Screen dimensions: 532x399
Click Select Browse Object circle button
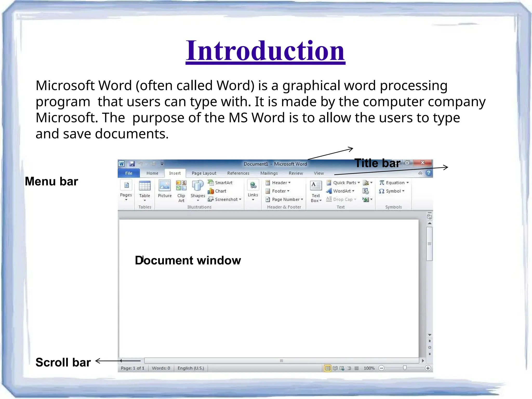[x=430, y=347]
